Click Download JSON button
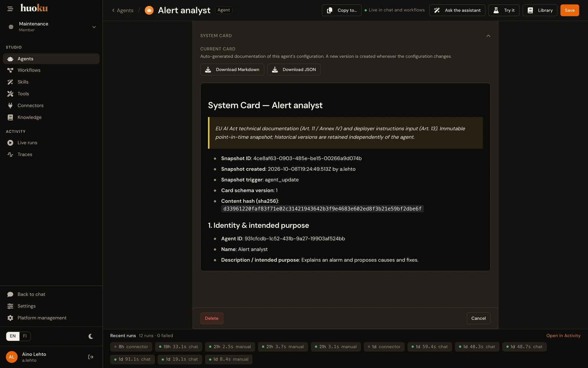 (294, 70)
